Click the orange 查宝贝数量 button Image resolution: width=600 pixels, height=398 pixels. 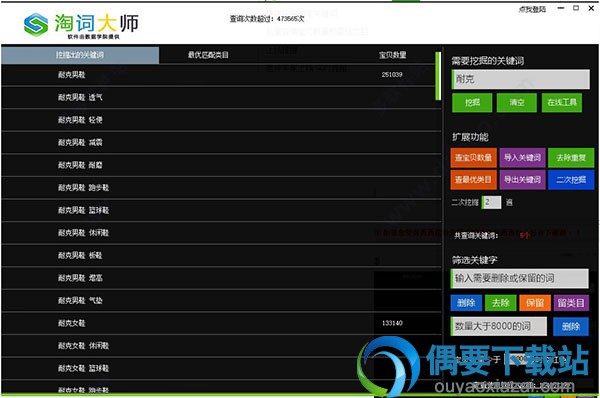pyautogui.click(x=473, y=158)
